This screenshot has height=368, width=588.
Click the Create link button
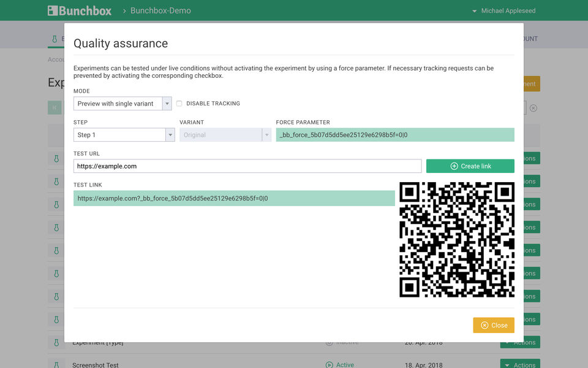470,166
